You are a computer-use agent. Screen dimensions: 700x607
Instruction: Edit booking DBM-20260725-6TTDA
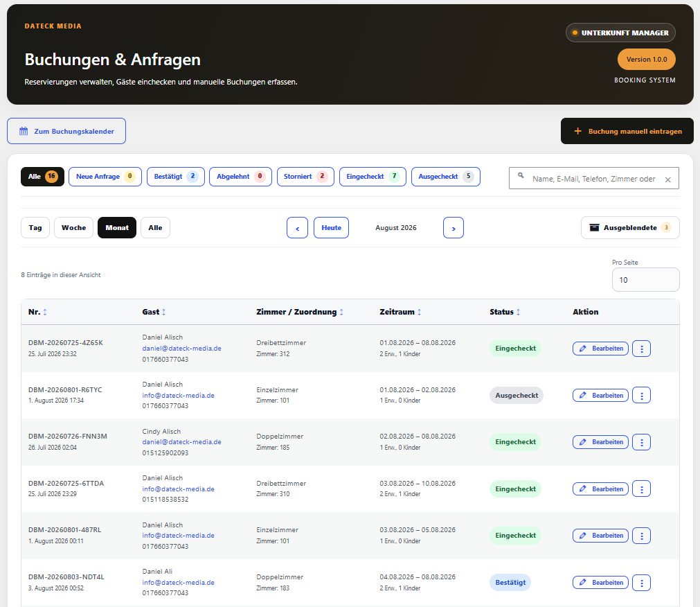[x=600, y=489]
